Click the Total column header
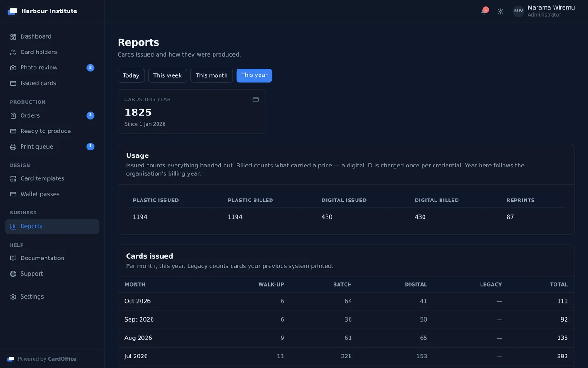Screen dimensions: 588x368 point(559,284)
